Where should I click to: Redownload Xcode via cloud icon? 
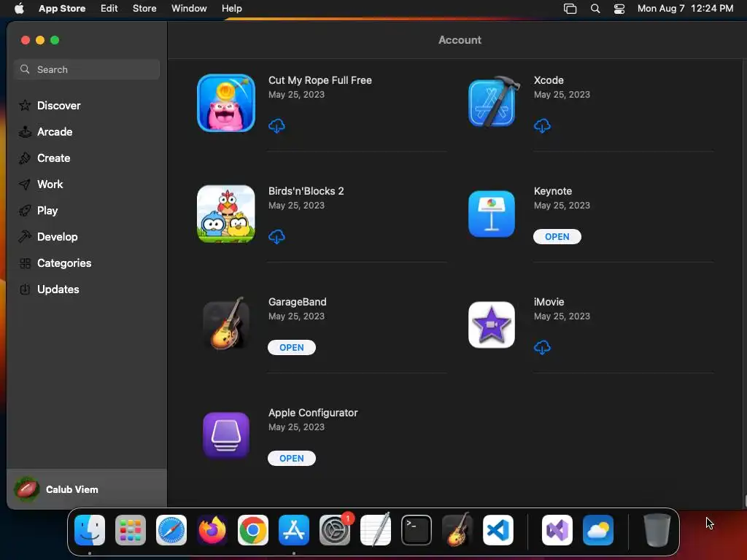coord(542,126)
